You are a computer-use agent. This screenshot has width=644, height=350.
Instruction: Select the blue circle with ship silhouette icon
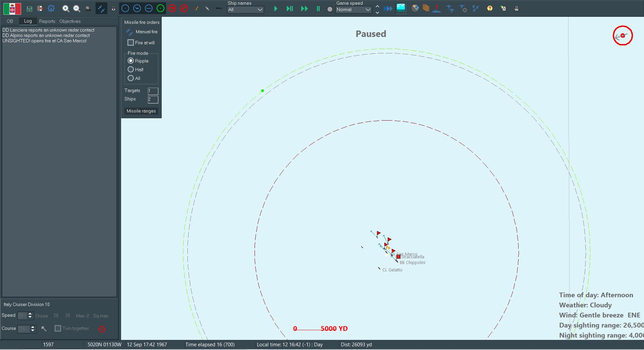tap(137, 9)
